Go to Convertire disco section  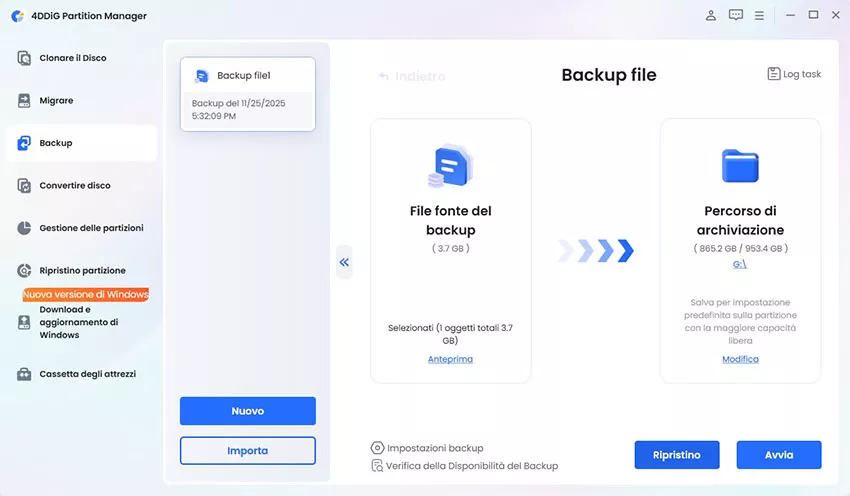click(x=81, y=185)
